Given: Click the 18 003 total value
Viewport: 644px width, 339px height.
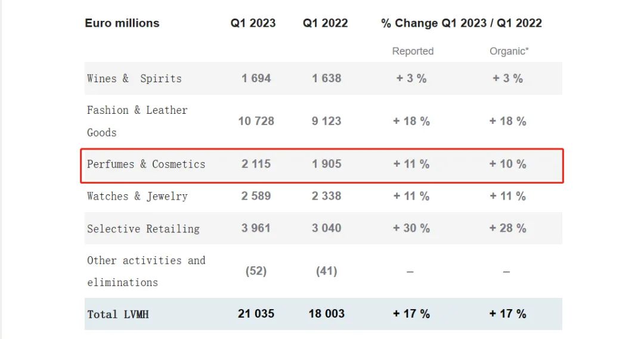Looking at the screenshot, I should pos(326,313).
